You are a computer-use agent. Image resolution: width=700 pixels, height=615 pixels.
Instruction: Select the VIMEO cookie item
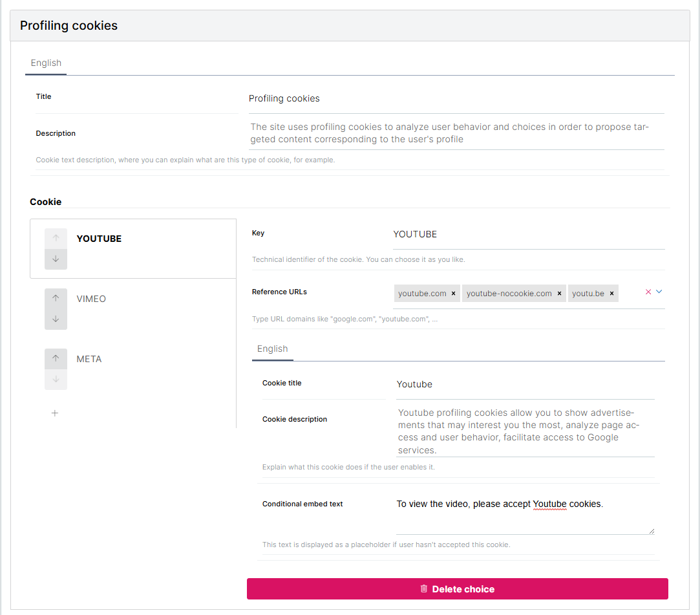[91, 299]
